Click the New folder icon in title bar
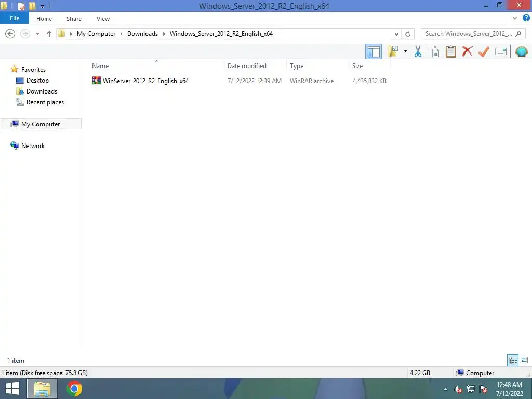The image size is (532, 399). (x=32, y=6)
